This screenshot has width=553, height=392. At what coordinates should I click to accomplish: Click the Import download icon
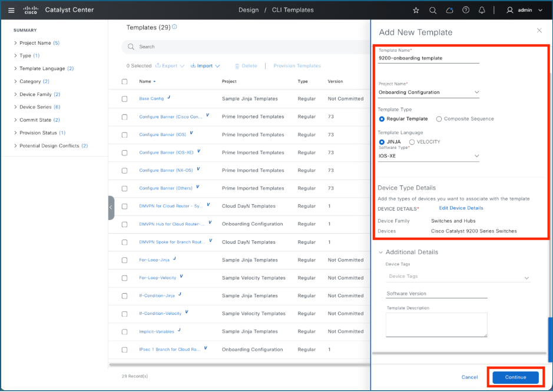[193, 65]
